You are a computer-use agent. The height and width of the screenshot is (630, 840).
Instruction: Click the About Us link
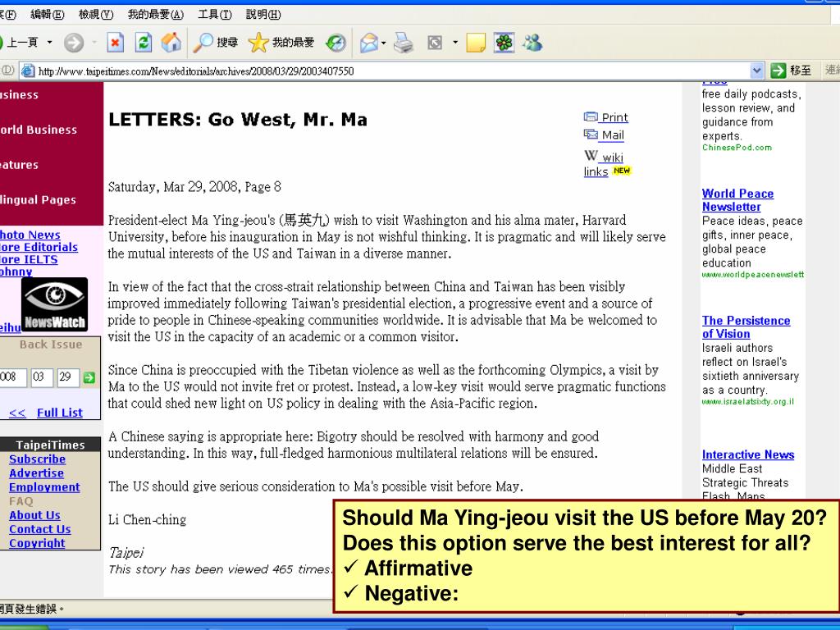[34, 515]
